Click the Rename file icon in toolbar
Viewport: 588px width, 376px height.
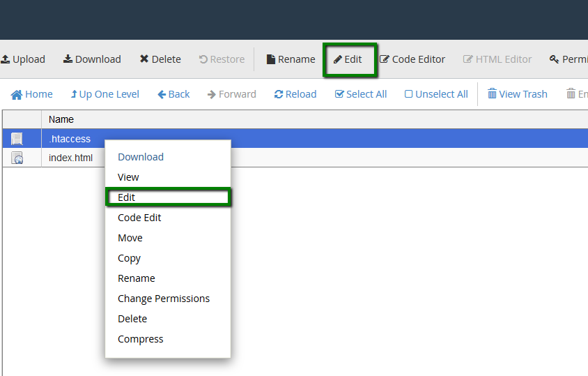pos(291,59)
